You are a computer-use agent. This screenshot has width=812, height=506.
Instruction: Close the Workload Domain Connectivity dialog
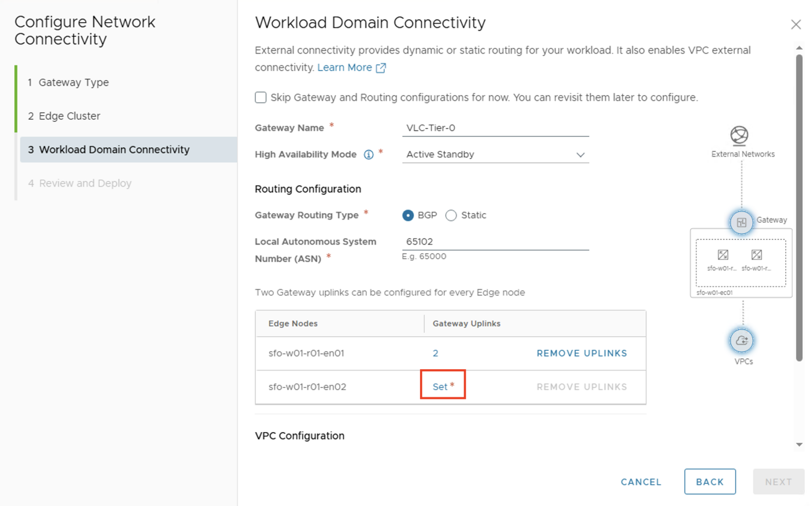click(796, 24)
